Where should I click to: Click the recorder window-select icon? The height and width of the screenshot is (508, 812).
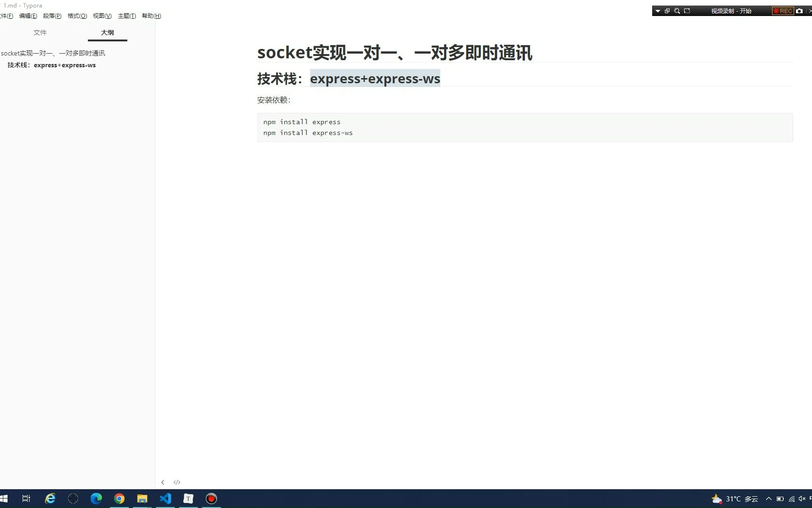[x=667, y=11]
